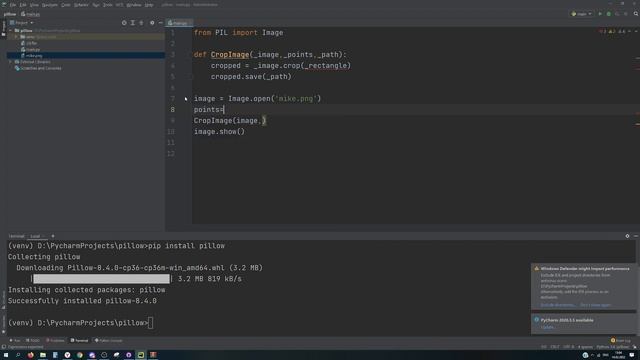The width and height of the screenshot is (640, 360).
Task: Switch to the main.py editor tab
Action: click(x=178, y=23)
